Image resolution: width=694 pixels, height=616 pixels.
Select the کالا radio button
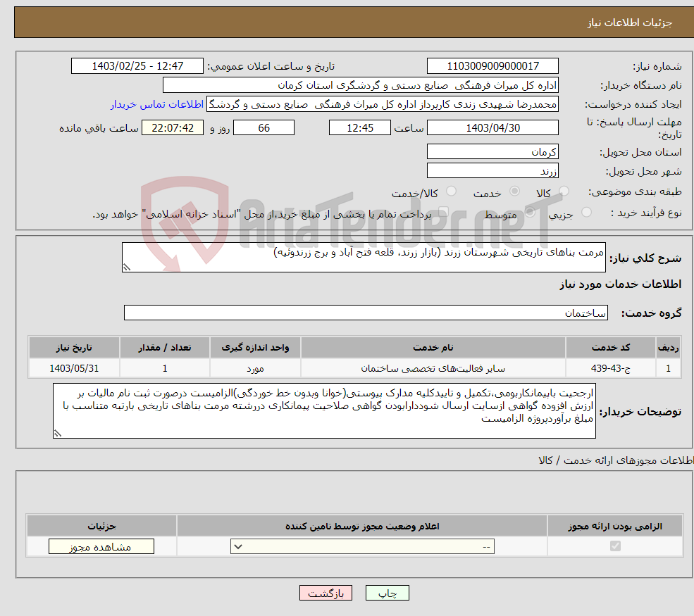pyautogui.click(x=564, y=191)
